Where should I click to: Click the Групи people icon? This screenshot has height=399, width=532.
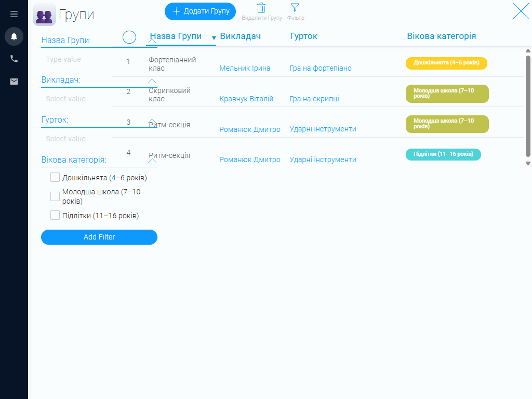[x=44, y=15]
